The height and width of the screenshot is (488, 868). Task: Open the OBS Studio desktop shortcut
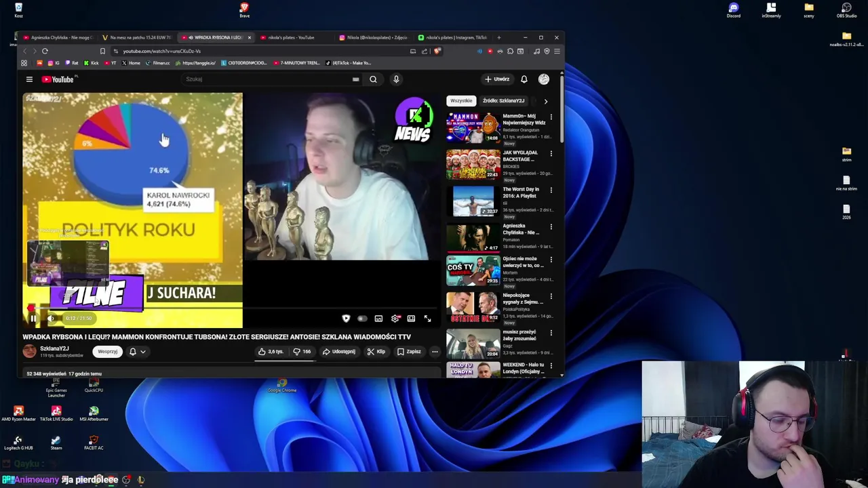pos(846,9)
